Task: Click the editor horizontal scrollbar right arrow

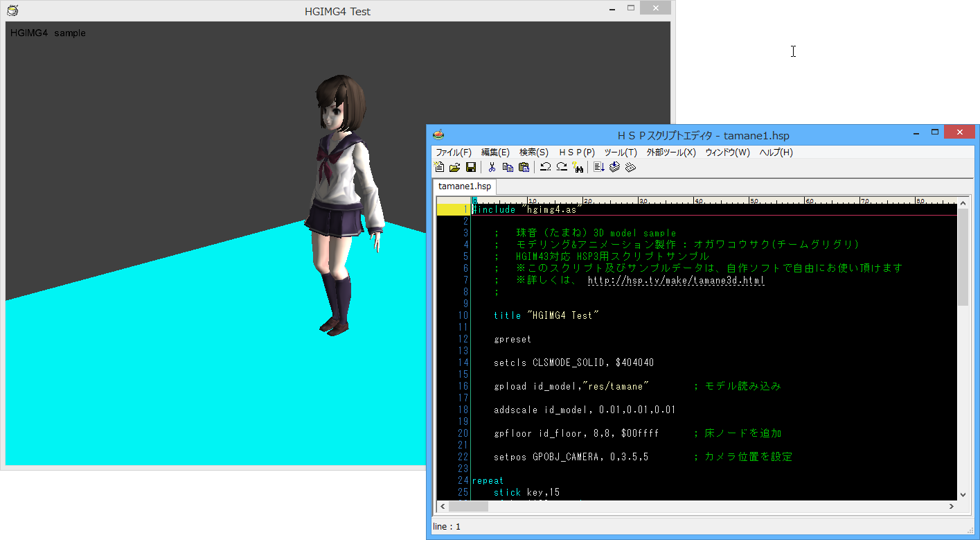Action: point(951,507)
